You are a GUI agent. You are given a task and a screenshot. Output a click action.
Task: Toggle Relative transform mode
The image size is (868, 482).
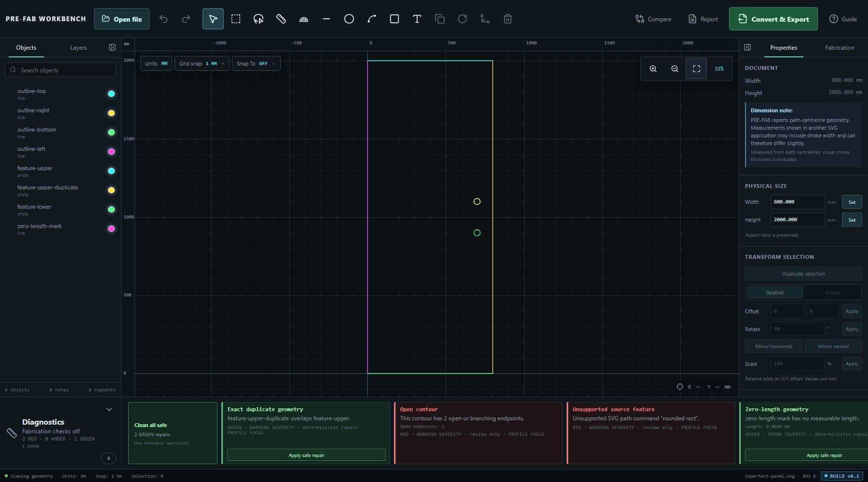click(775, 293)
